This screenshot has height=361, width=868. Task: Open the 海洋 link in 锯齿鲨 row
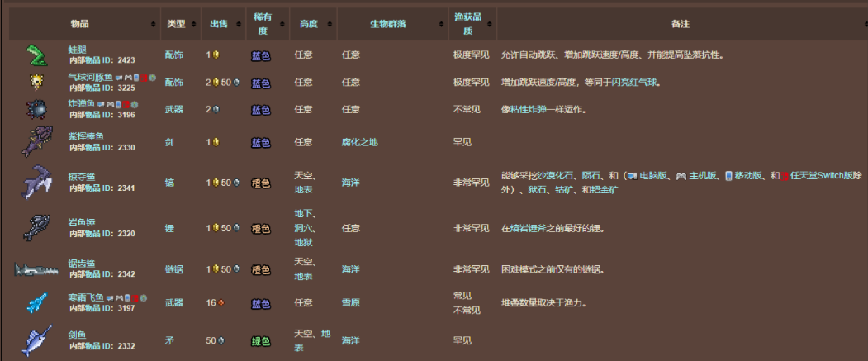pyautogui.click(x=350, y=269)
